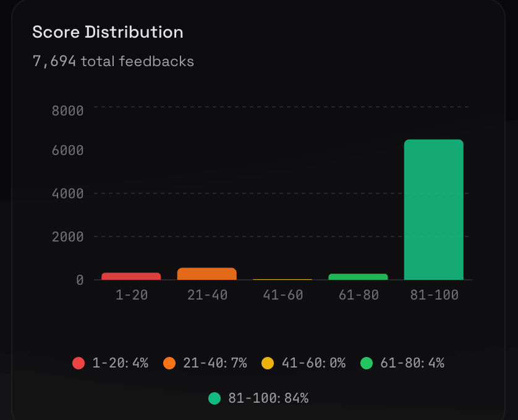Select the tall green 81-100 bar
Viewport: 518px width, 420px height.
[433, 210]
